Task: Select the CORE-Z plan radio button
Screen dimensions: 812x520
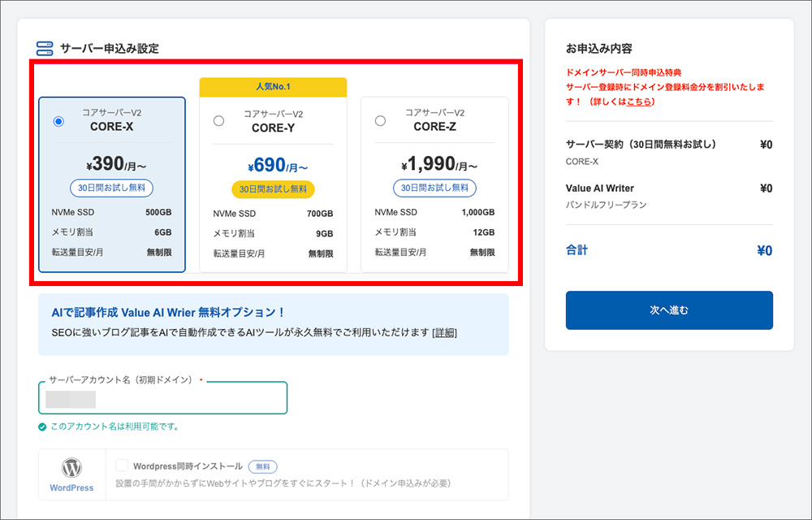Action: point(380,121)
